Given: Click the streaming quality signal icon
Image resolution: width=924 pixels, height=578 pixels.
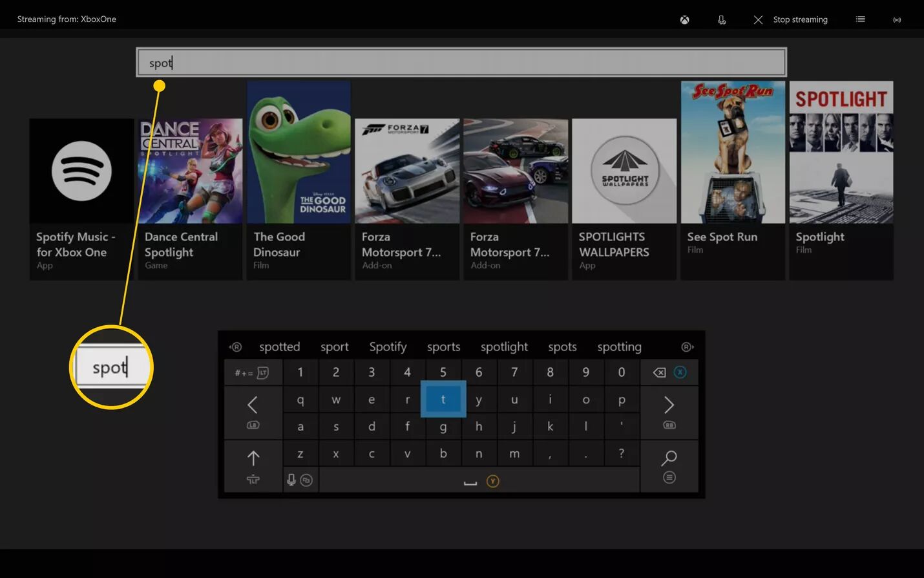Looking at the screenshot, I should click(x=897, y=20).
